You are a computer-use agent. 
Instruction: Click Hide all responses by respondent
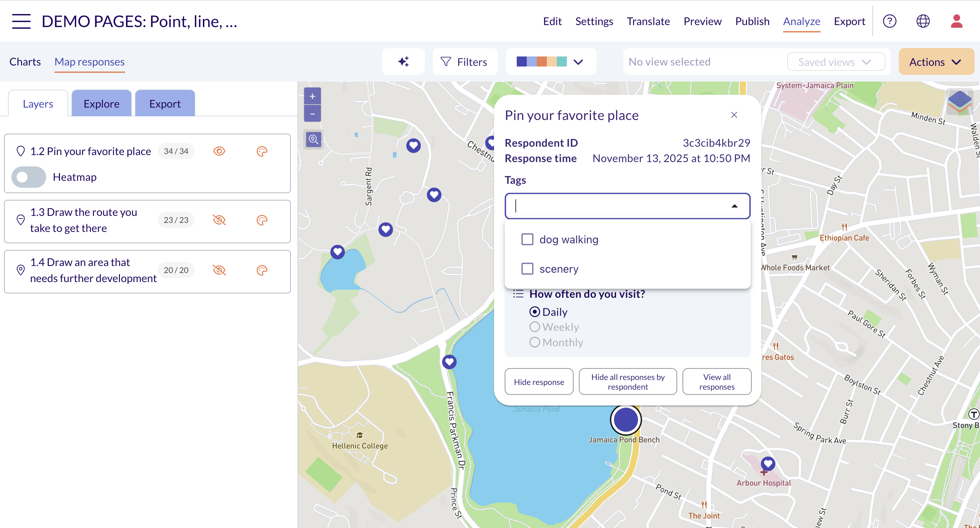628,382
